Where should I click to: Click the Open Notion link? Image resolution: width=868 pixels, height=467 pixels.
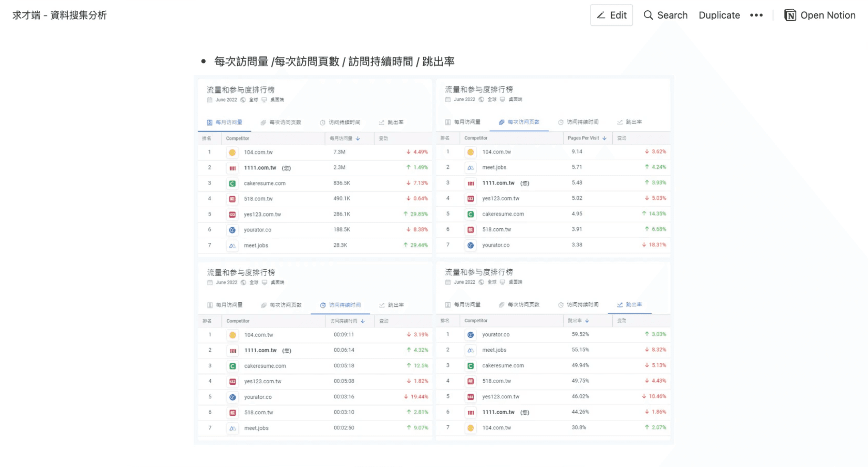820,15
